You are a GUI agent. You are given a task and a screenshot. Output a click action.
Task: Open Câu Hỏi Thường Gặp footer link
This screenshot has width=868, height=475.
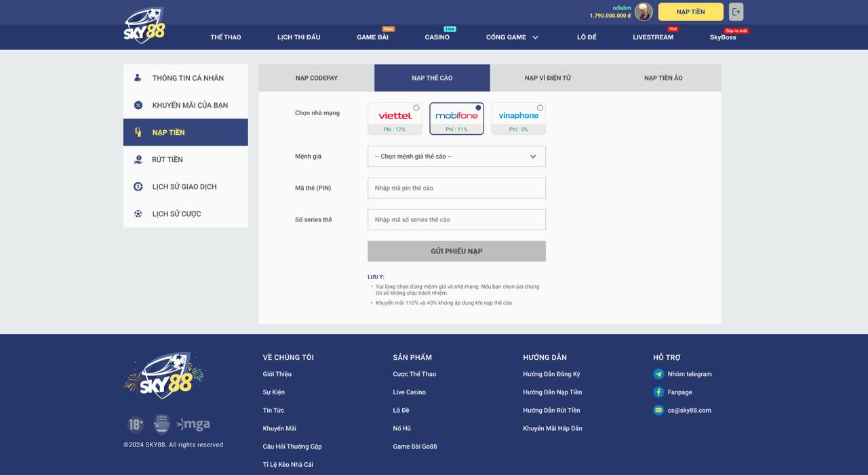click(292, 447)
